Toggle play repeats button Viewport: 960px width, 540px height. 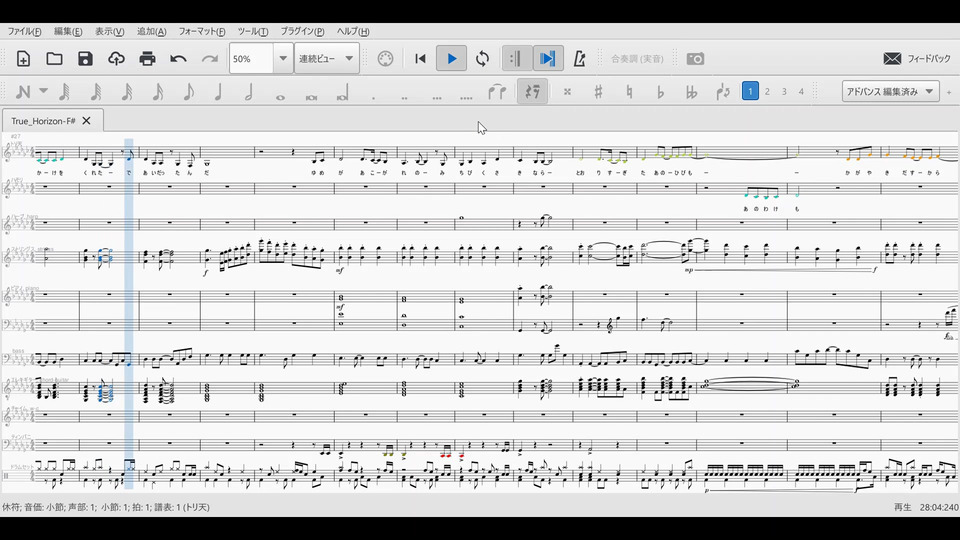point(516,59)
